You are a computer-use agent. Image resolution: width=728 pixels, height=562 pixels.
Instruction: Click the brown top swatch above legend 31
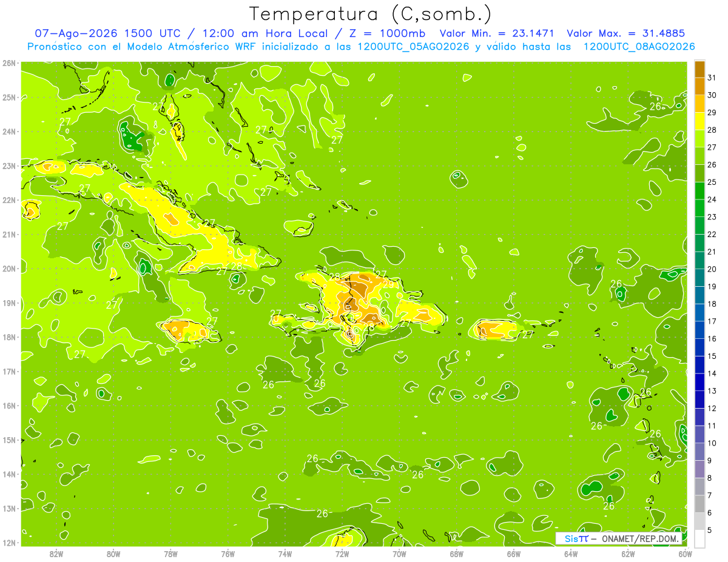(x=699, y=69)
